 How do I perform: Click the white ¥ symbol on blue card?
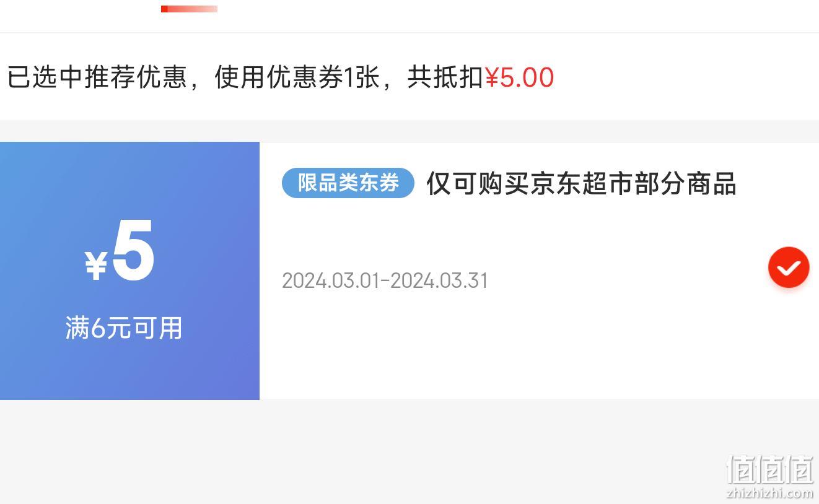96,266
